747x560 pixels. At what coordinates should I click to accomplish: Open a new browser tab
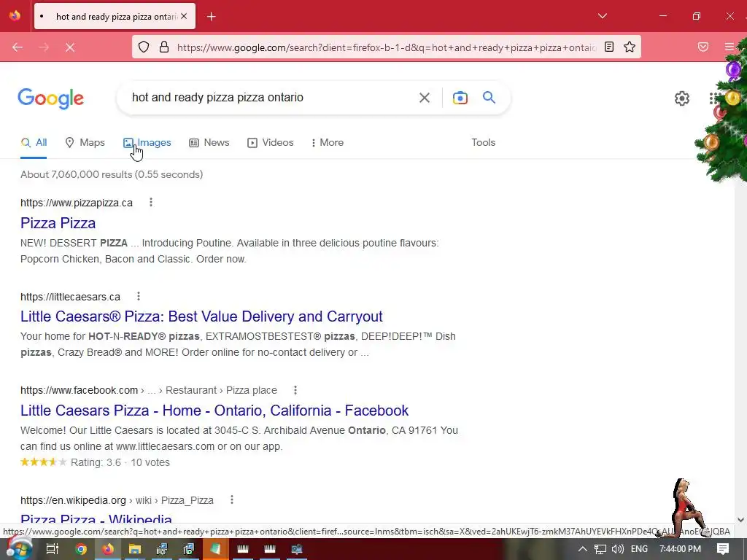(x=211, y=17)
